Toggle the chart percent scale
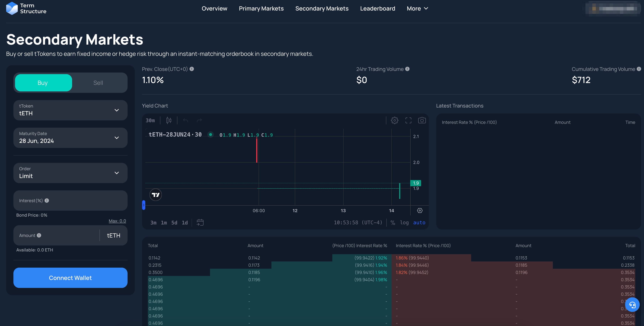Image resolution: width=644 pixels, height=326 pixels. pos(393,222)
